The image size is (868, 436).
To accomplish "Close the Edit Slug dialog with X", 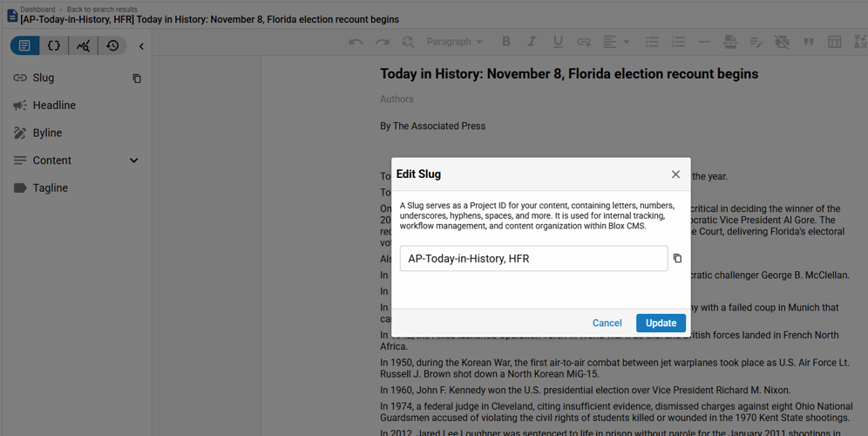I will tap(675, 174).
